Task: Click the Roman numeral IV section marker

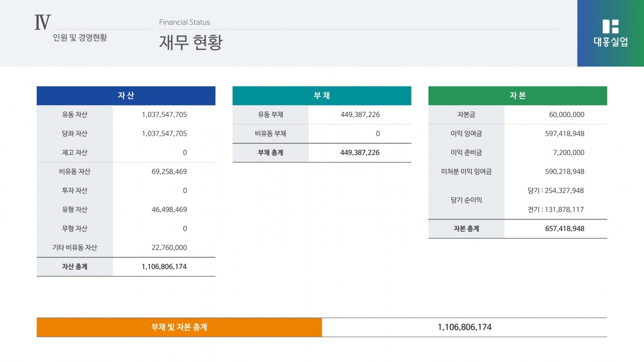Action: tap(42, 23)
